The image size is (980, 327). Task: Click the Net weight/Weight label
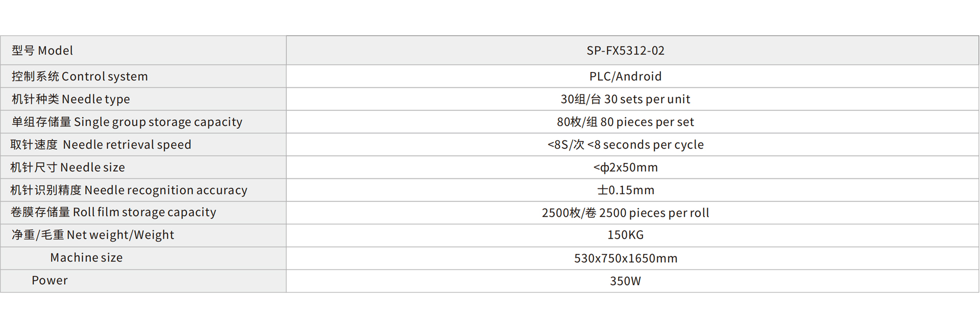[x=93, y=235]
